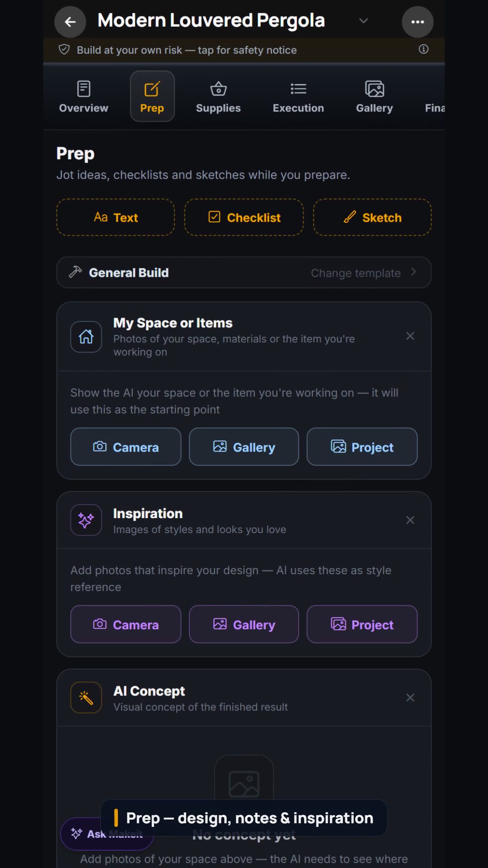Open Camera in the Inspiration section
488x868 pixels.
coord(126,624)
